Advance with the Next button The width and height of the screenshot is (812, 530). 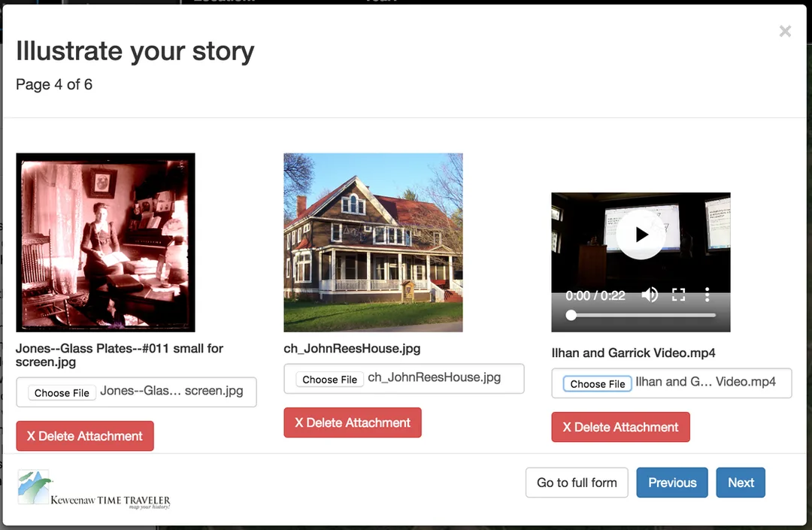pyautogui.click(x=741, y=483)
